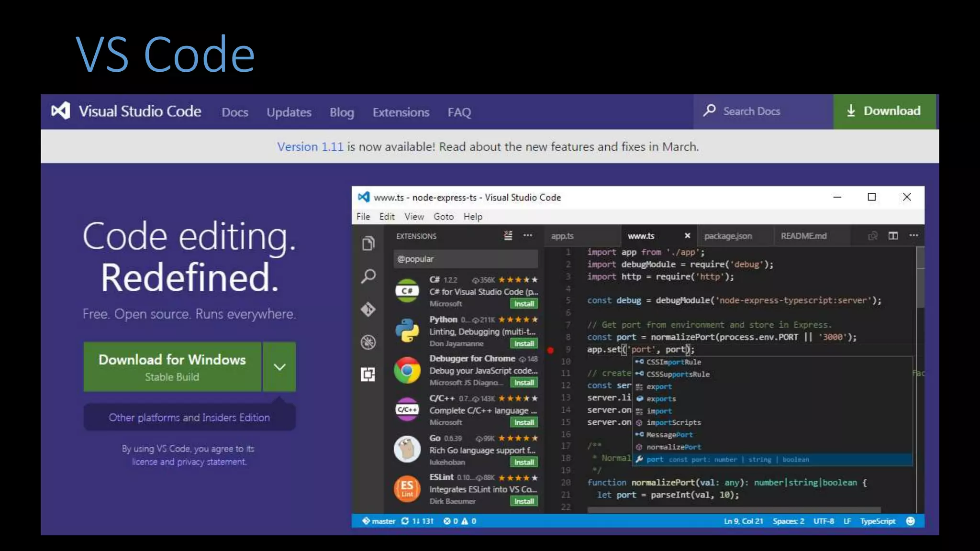Open the Source Control git icon
The image size is (980, 551).
click(x=368, y=309)
